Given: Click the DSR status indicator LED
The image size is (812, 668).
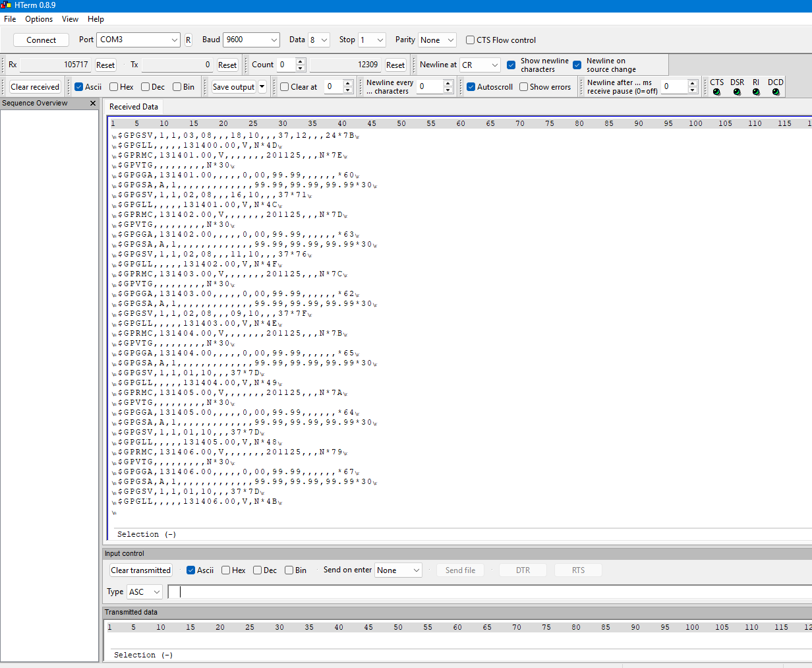Looking at the screenshot, I should click(x=737, y=92).
